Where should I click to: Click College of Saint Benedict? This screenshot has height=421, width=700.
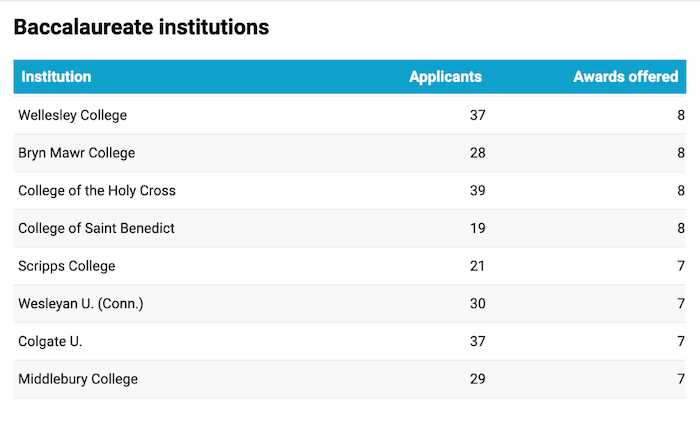click(96, 228)
